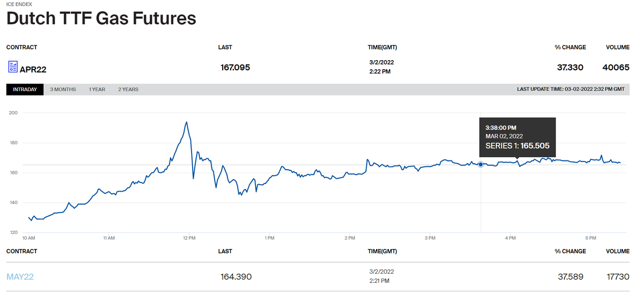Click the top VOLUME column header

coord(618,47)
